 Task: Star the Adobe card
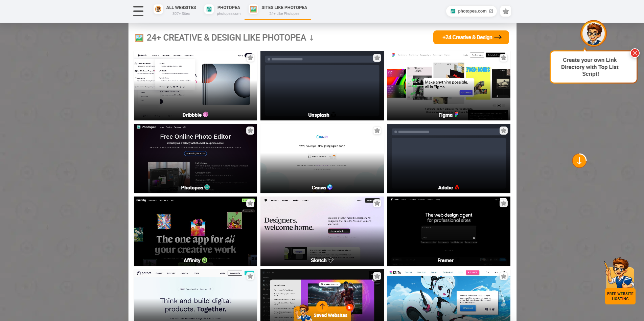tap(504, 131)
